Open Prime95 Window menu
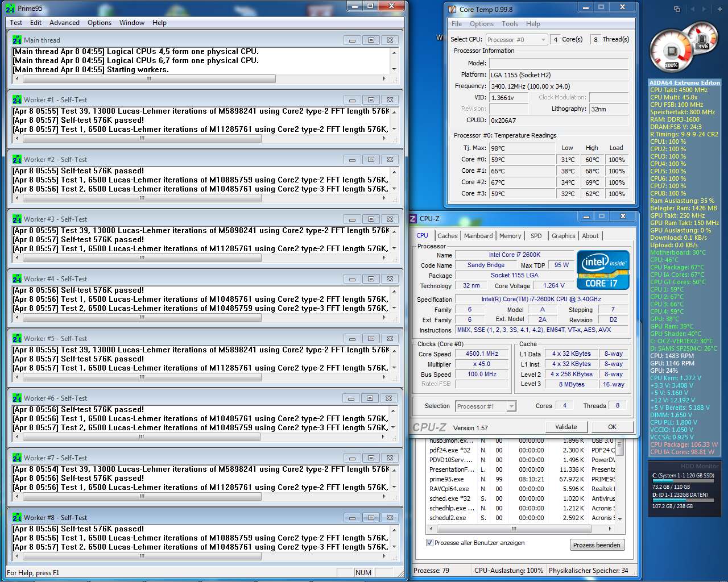This screenshot has width=728, height=582. pyautogui.click(x=132, y=23)
